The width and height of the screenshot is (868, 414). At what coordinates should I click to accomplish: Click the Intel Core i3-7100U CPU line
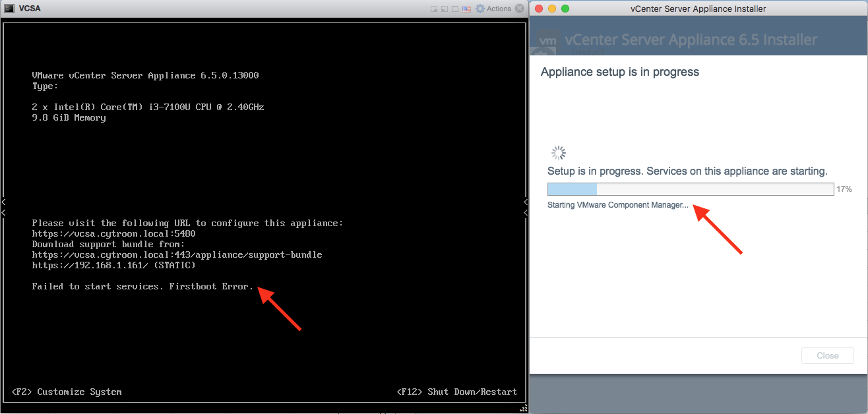(x=148, y=107)
